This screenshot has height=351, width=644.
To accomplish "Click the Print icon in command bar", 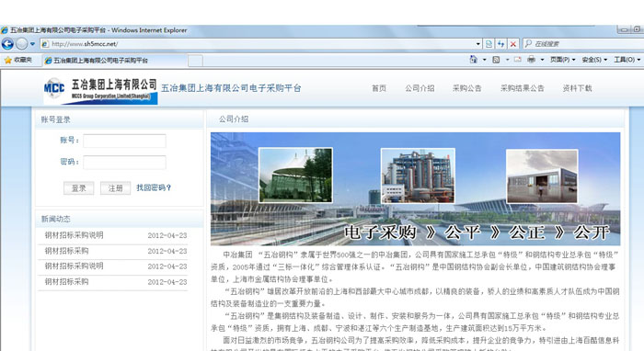I will tap(531, 60).
